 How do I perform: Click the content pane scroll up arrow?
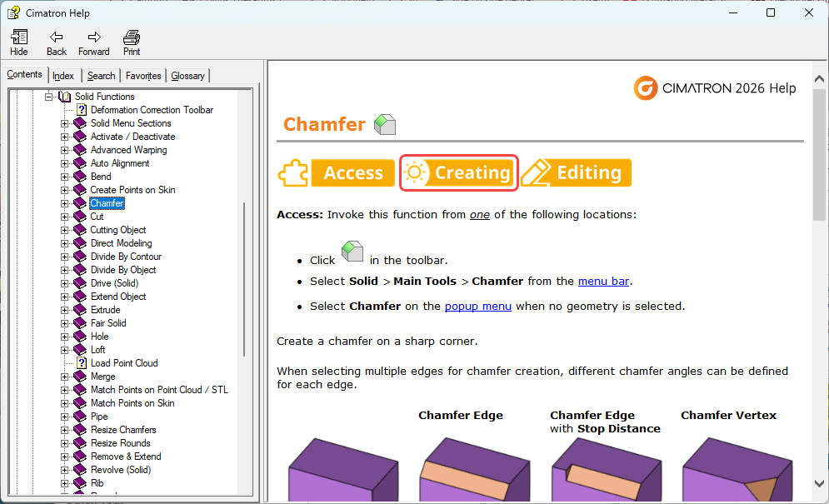pyautogui.click(x=819, y=79)
